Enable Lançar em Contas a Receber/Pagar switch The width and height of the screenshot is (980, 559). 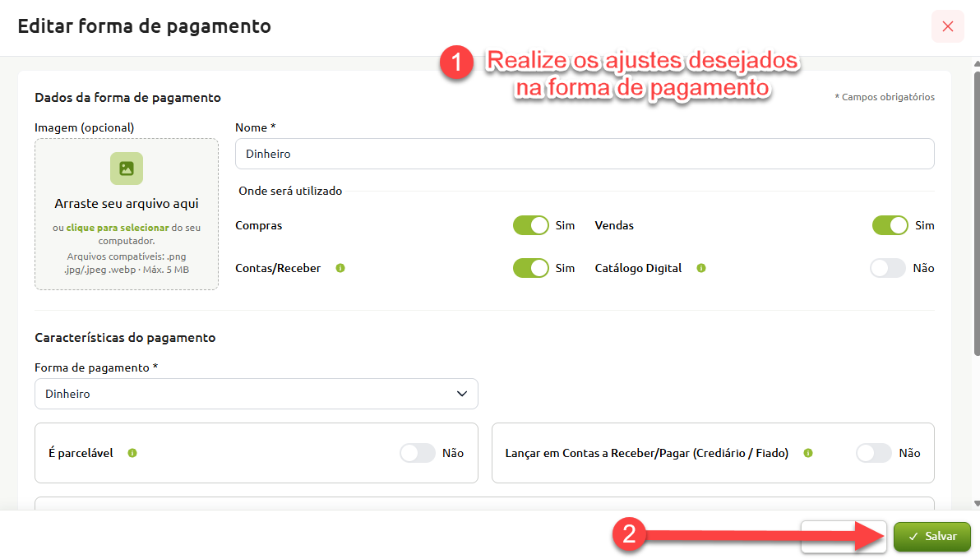(x=874, y=453)
